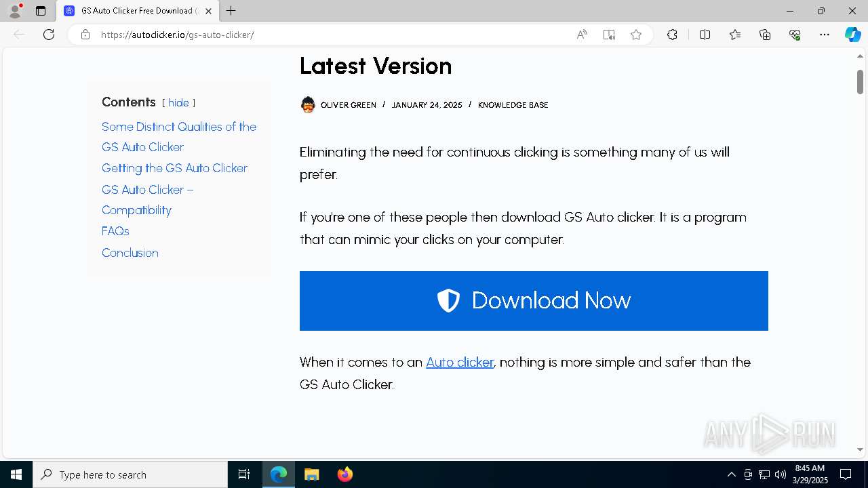This screenshot has width=868, height=488.
Task: Jump to FAQs section
Action: [x=115, y=231]
